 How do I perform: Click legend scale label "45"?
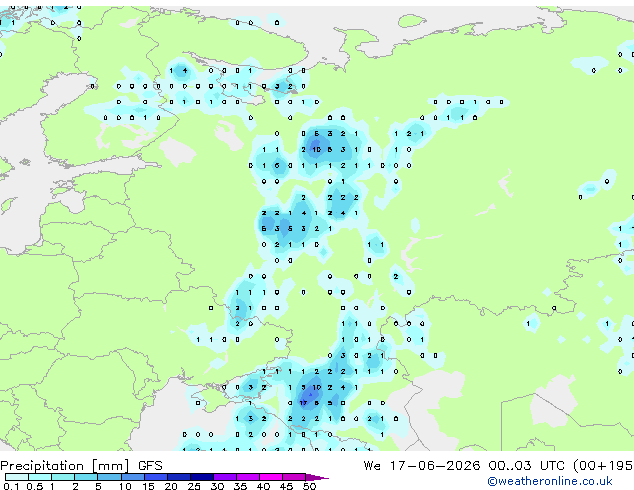pos(286,486)
